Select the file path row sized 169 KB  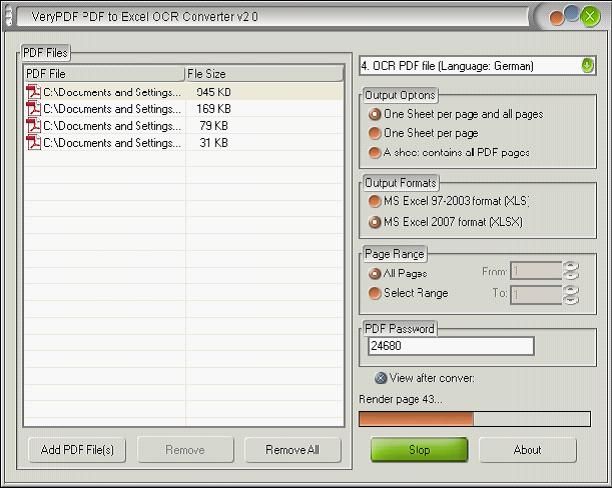(112, 109)
